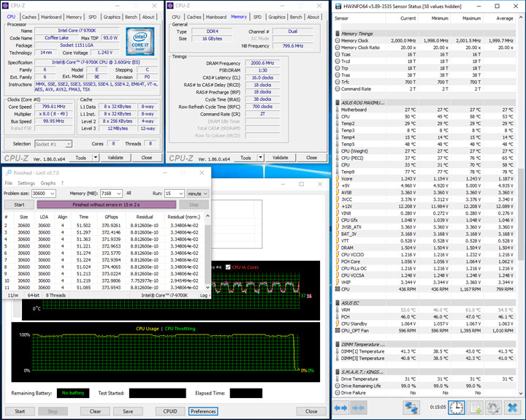Open the Run count dropdown in LinX

click(180, 194)
